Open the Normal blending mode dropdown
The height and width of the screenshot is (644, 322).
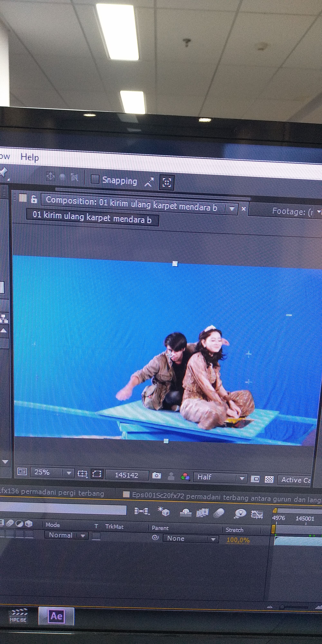pos(66,535)
